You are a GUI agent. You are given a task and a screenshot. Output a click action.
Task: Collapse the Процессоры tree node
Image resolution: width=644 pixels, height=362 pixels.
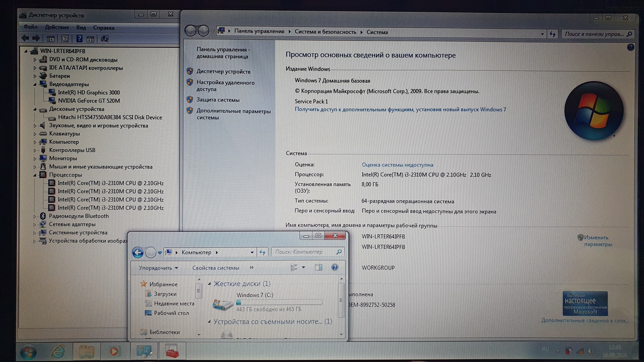coord(35,175)
